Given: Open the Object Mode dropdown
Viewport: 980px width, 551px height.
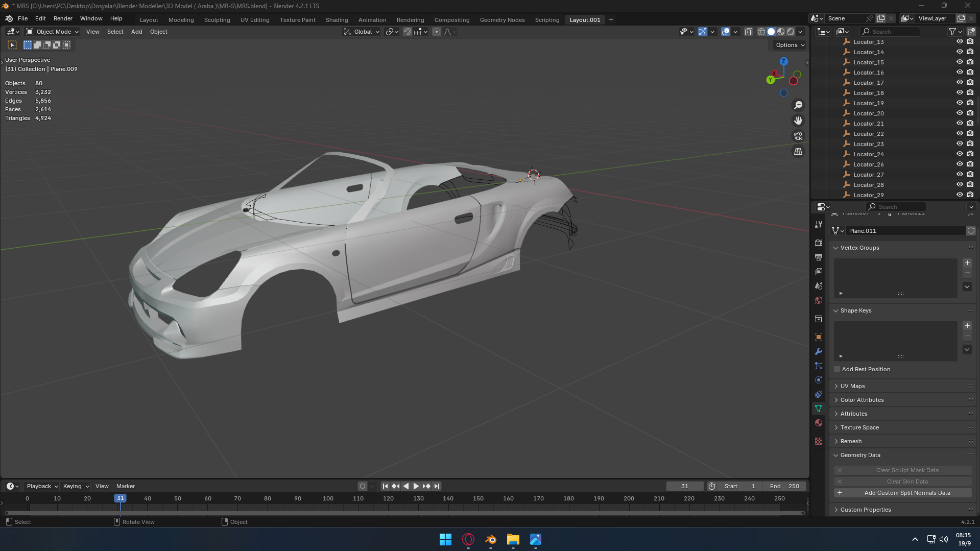Looking at the screenshot, I should tap(53, 32).
